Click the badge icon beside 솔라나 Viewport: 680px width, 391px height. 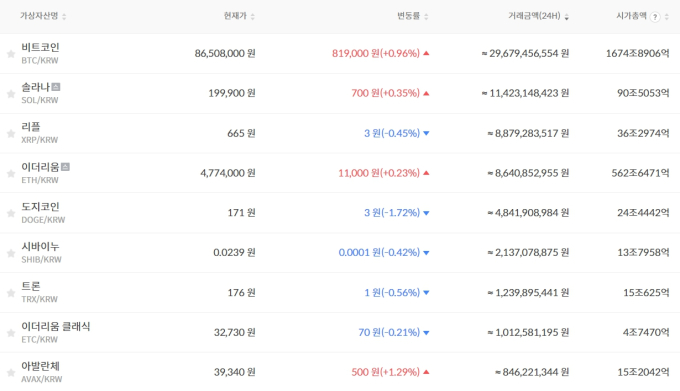(56, 87)
